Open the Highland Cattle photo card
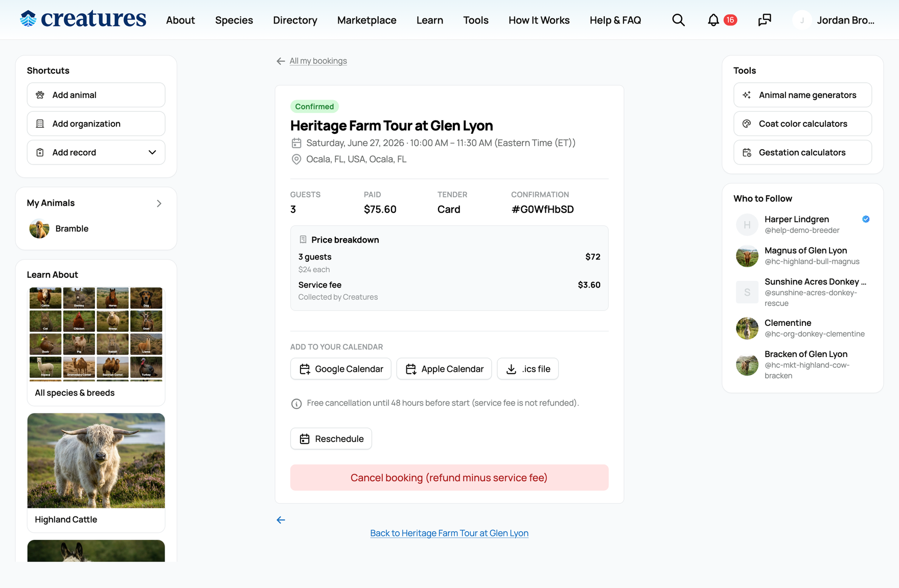 click(x=96, y=460)
